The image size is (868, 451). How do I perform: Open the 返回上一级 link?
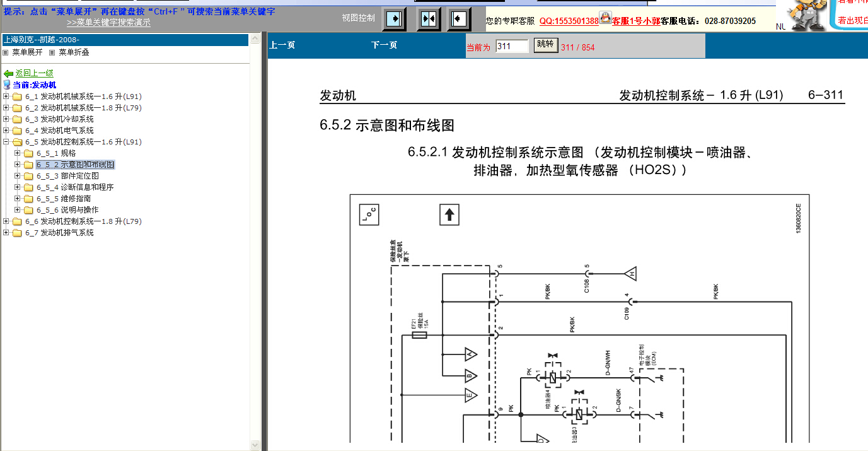(x=35, y=74)
